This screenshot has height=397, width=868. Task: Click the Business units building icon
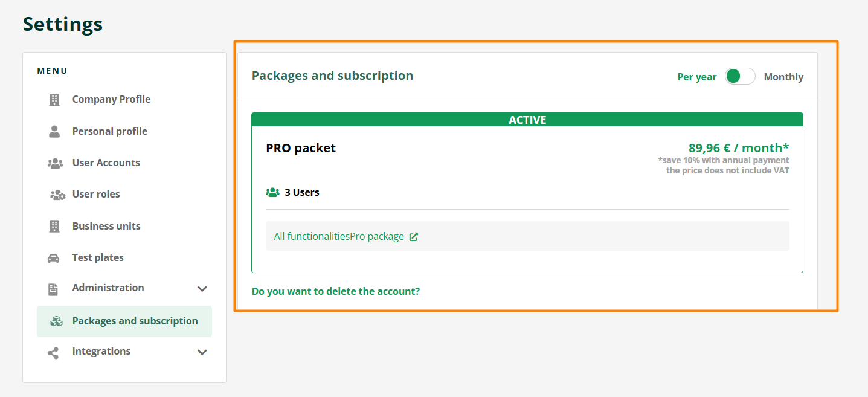pyautogui.click(x=54, y=226)
